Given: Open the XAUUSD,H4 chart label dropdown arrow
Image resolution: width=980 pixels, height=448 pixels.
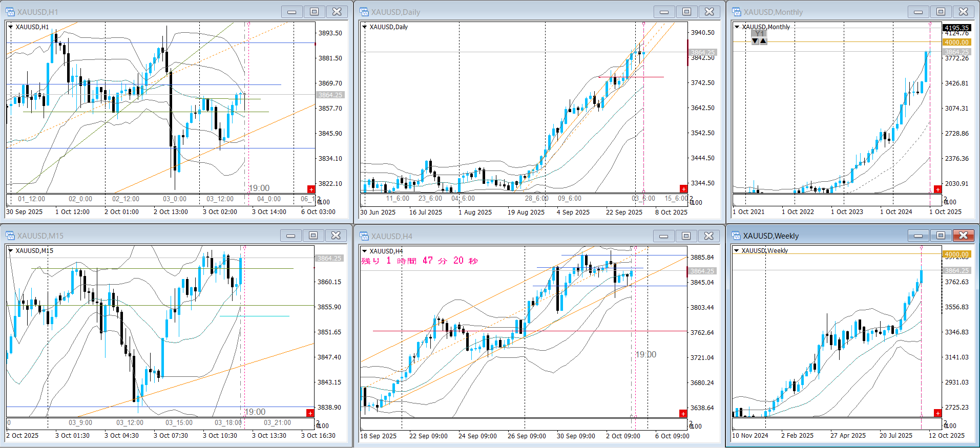Looking at the screenshot, I should point(365,251).
